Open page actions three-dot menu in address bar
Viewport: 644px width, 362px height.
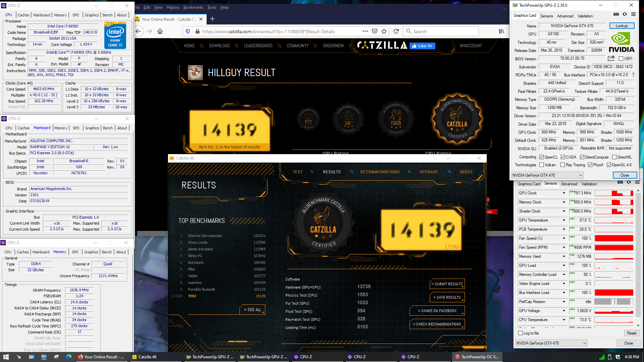(x=365, y=31)
